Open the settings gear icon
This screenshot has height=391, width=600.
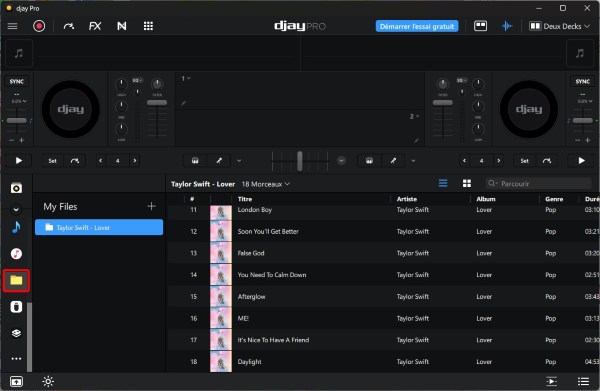[x=48, y=381]
